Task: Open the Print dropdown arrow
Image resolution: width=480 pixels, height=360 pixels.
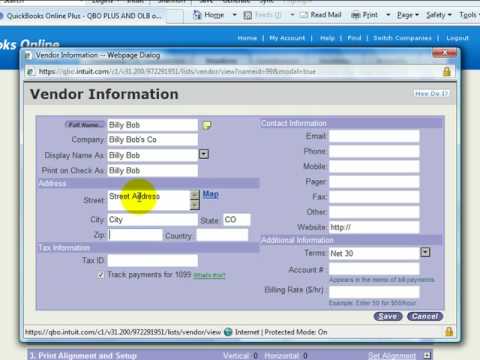Action: pyautogui.click(x=388, y=15)
